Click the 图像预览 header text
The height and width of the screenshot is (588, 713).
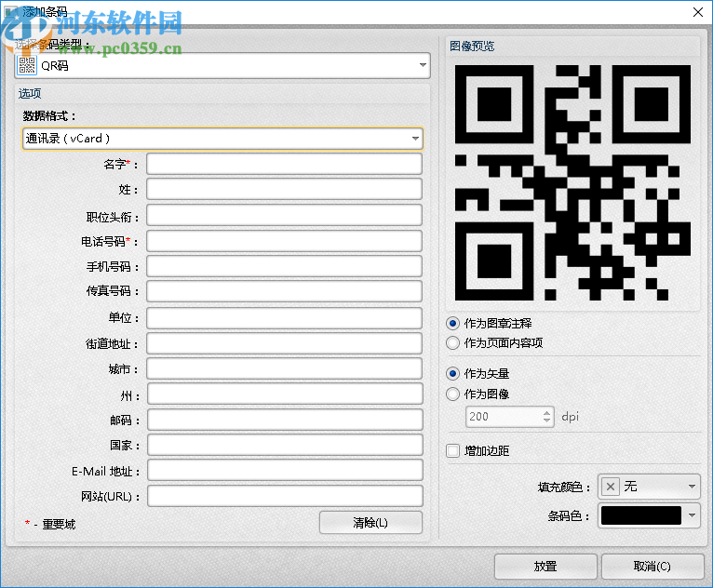472,47
